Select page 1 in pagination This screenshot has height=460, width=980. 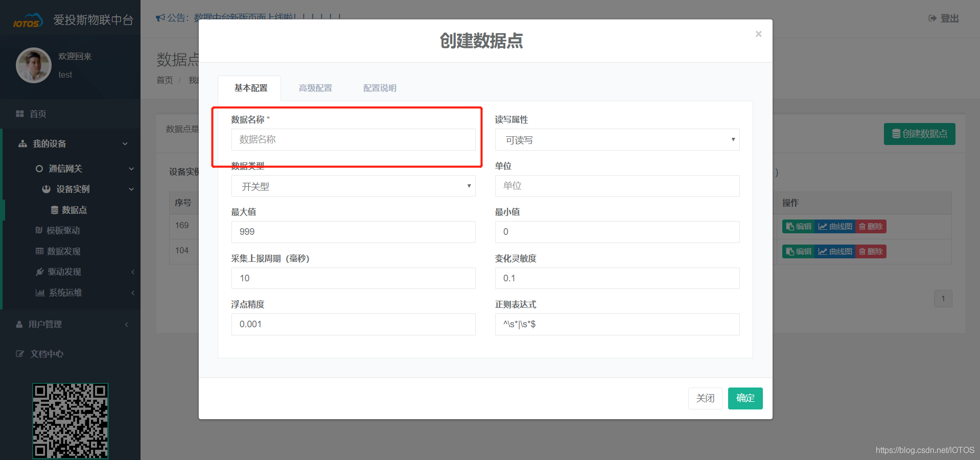[943, 298]
